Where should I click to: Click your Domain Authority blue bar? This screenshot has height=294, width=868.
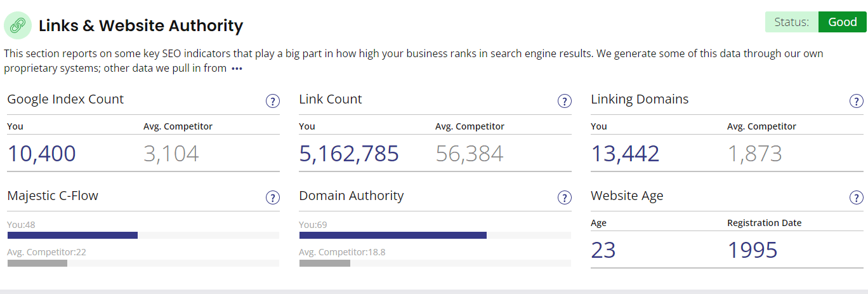click(x=393, y=235)
